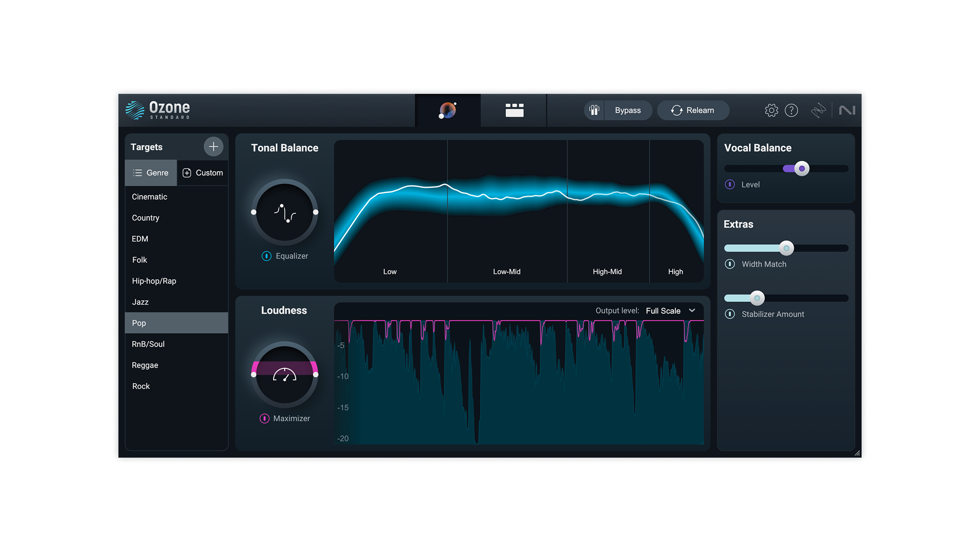Open the settings gear

pos(771,110)
